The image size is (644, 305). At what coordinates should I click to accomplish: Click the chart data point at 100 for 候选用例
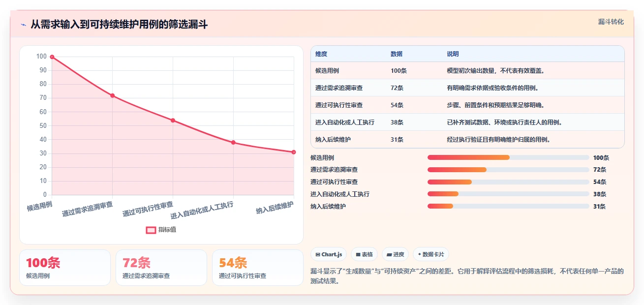coord(52,57)
